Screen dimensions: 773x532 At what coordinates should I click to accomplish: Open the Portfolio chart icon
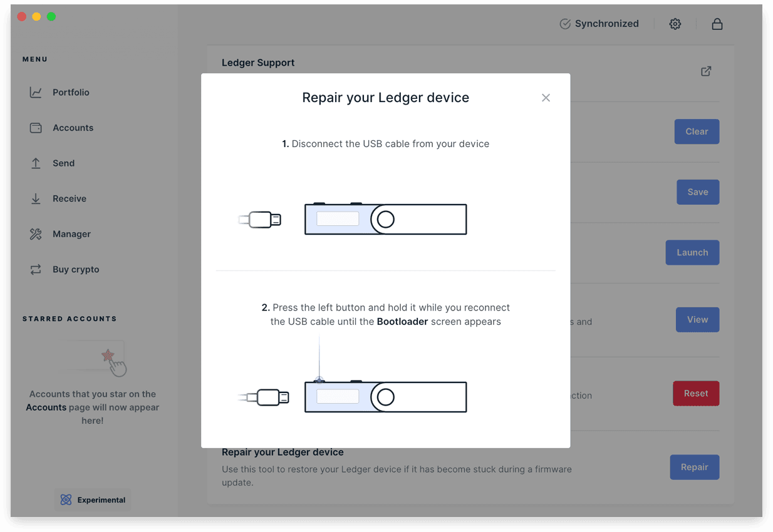[x=36, y=93]
